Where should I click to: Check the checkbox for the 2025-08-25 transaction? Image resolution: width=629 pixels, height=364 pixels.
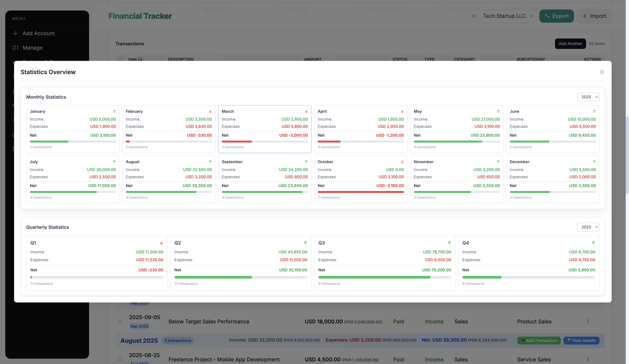[x=120, y=359]
